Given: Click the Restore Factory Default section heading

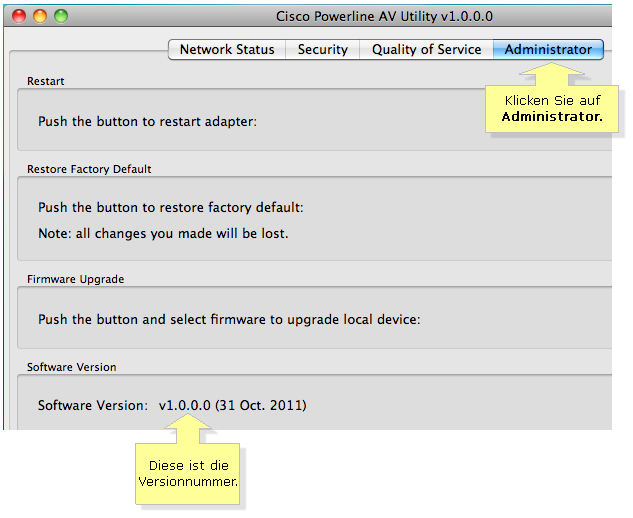Looking at the screenshot, I should (x=89, y=169).
